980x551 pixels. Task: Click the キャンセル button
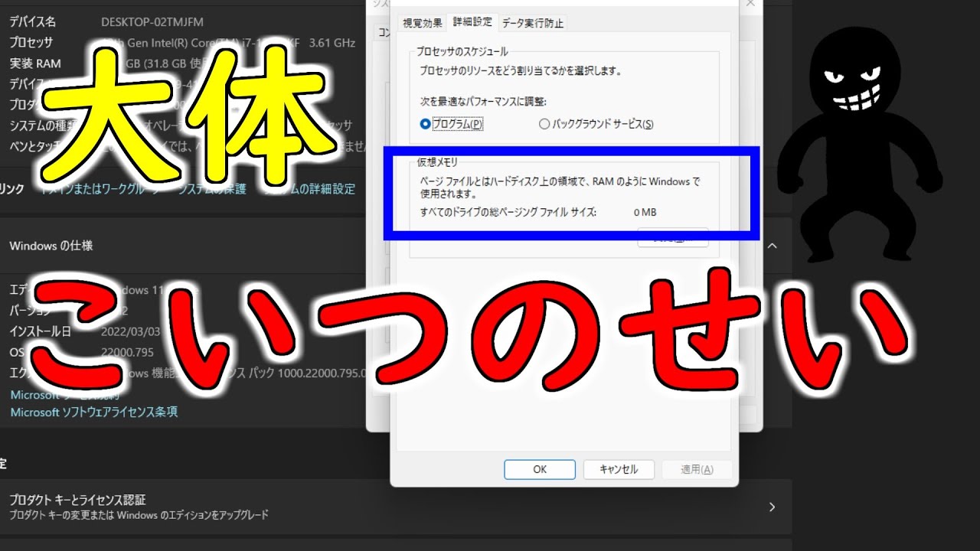(619, 469)
